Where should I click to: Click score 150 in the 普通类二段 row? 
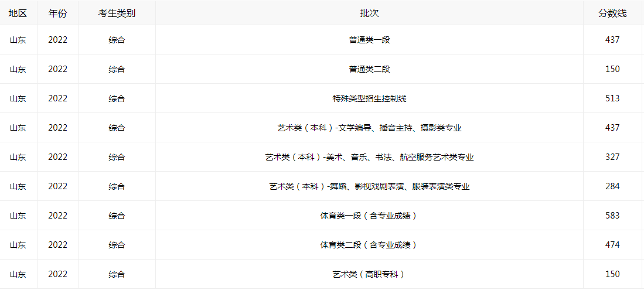(612, 69)
